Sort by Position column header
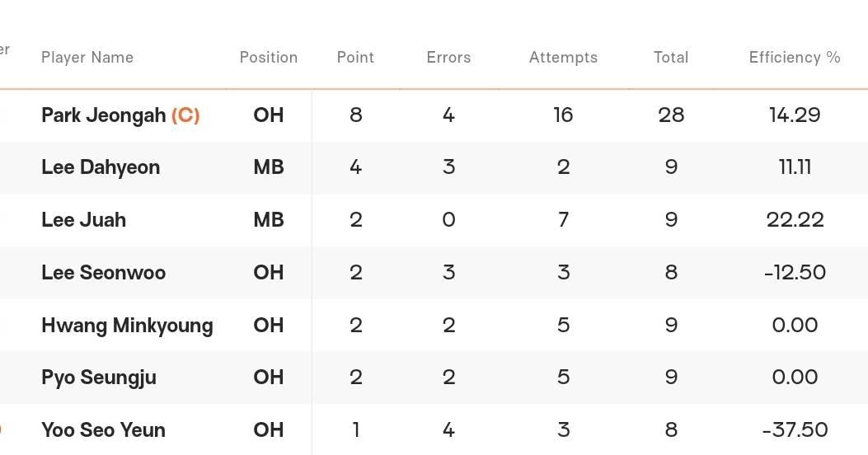The height and width of the screenshot is (455, 868). click(x=269, y=58)
